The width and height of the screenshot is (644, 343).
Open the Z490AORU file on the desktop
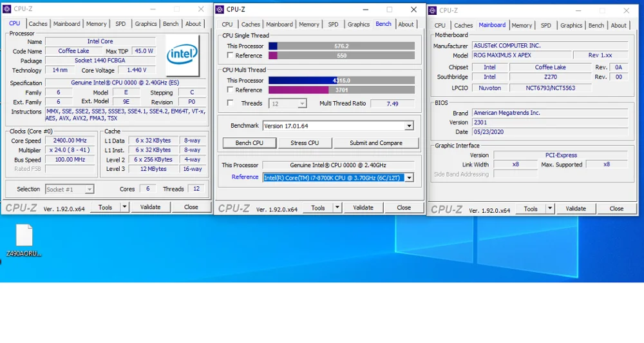[24, 240]
